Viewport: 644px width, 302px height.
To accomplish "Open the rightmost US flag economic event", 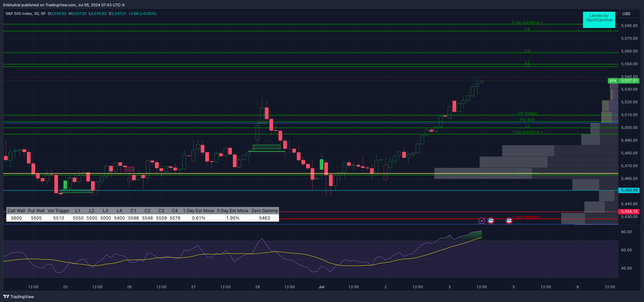I will 509,221.
